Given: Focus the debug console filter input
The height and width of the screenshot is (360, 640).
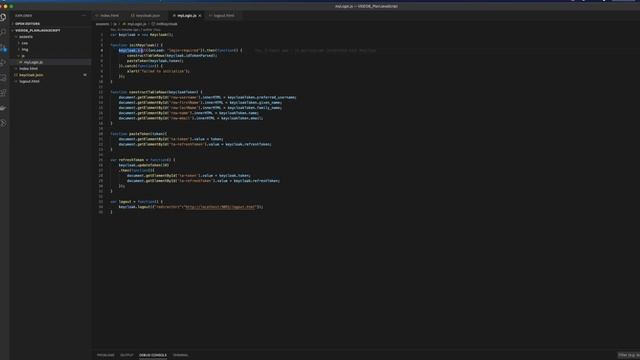Looking at the screenshot, I should coord(629,355).
